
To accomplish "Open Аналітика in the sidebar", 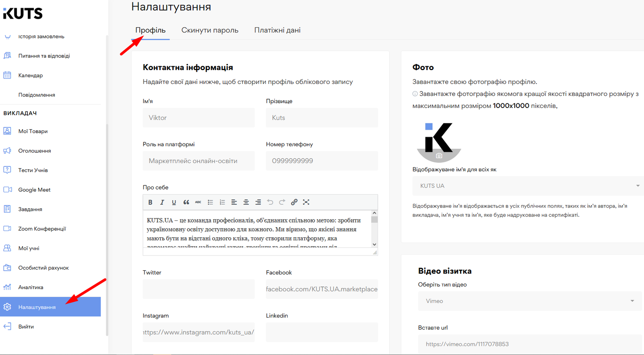I will click(31, 287).
